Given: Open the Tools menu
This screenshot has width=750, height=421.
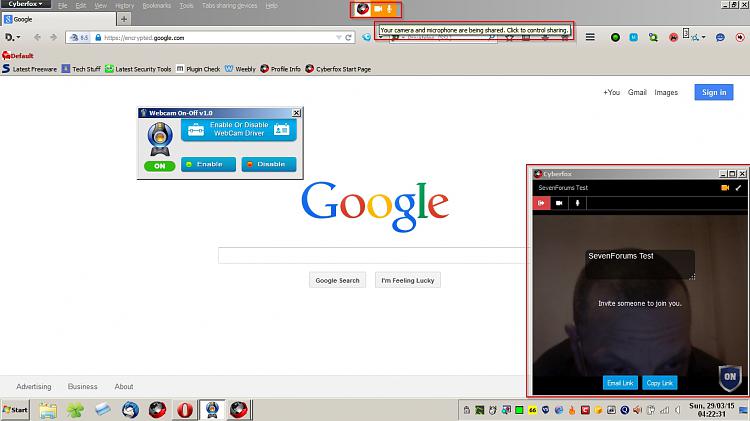Looking at the screenshot, I should pyautogui.click(x=186, y=6).
